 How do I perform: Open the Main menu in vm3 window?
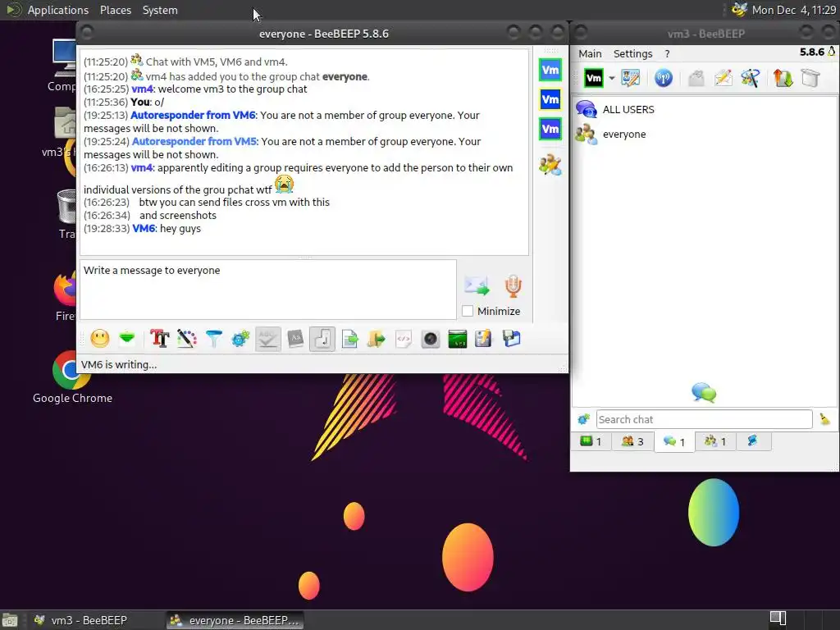[x=590, y=53]
